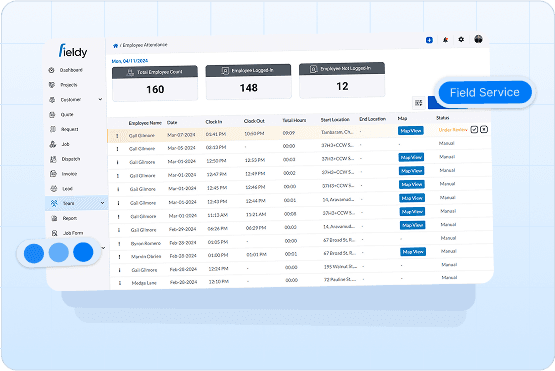Open row menu for the 11:13 AM entry
555x371 pixels.
point(119,217)
